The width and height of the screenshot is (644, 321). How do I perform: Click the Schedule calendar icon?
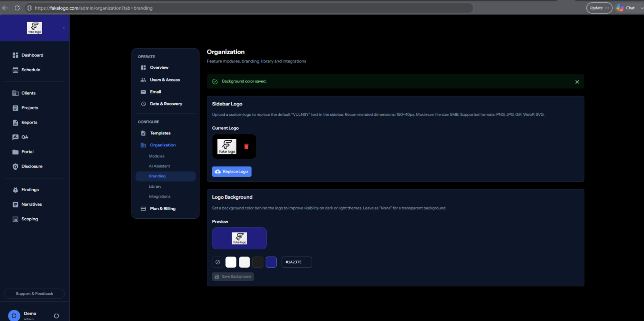pyautogui.click(x=15, y=70)
